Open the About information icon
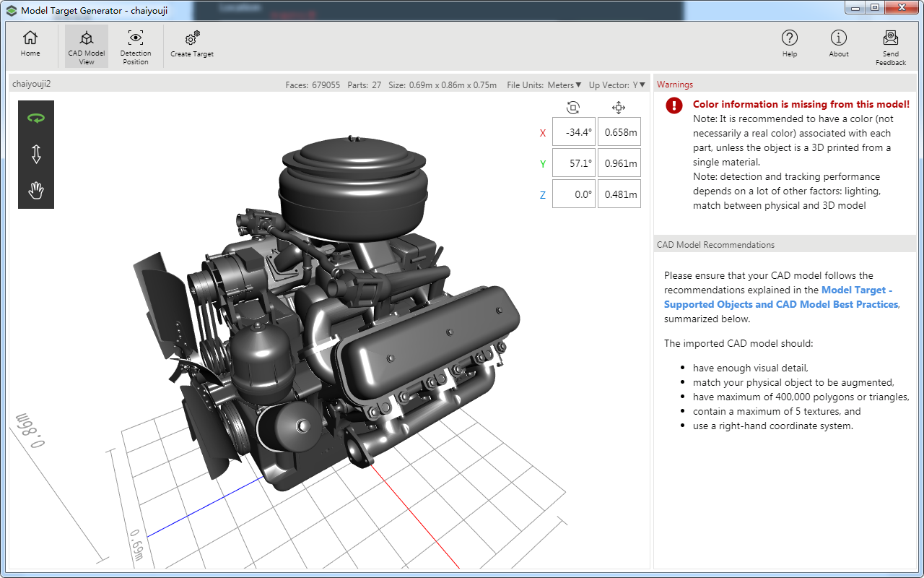 pyautogui.click(x=839, y=39)
